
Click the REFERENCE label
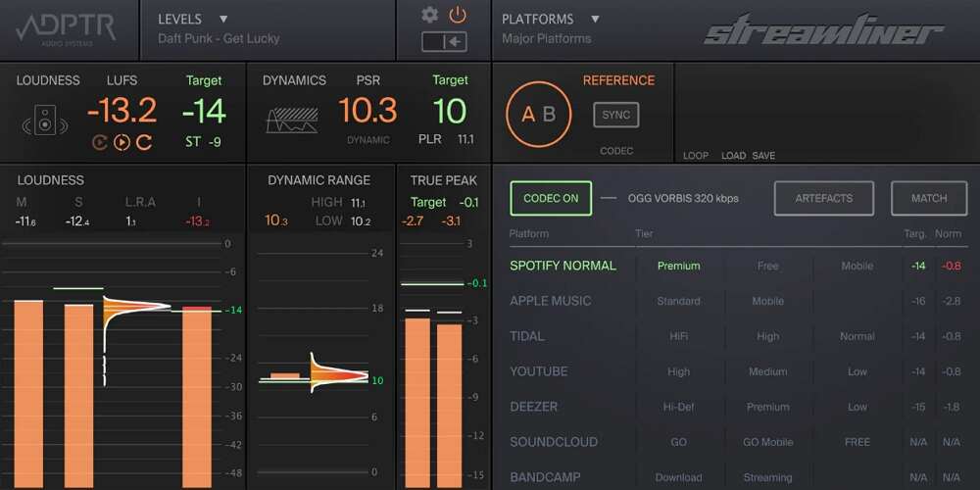tap(618, 80)
